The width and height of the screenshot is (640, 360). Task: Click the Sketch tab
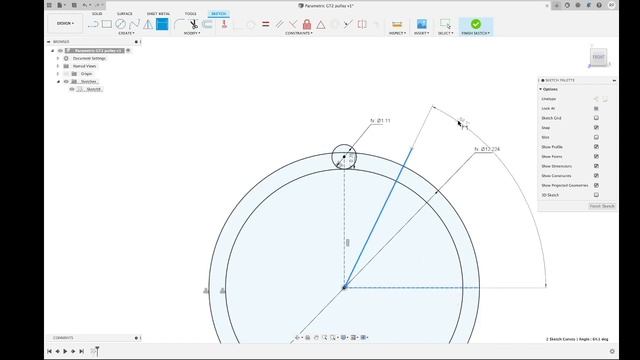(x=219, y=14)
